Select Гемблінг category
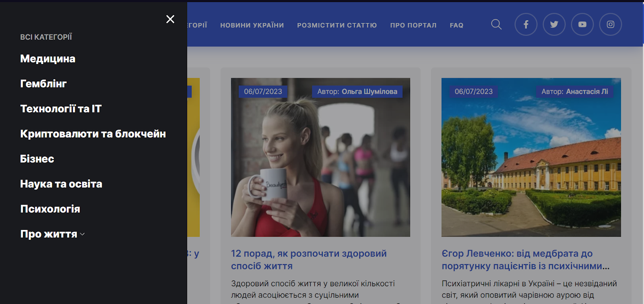The image size is (644, 304). [43, 84]
